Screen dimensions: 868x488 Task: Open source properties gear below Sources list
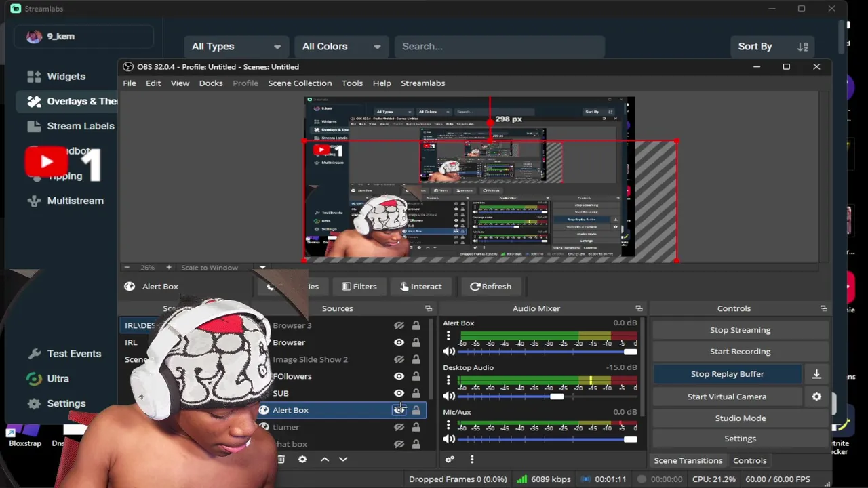tap(302, 460)
